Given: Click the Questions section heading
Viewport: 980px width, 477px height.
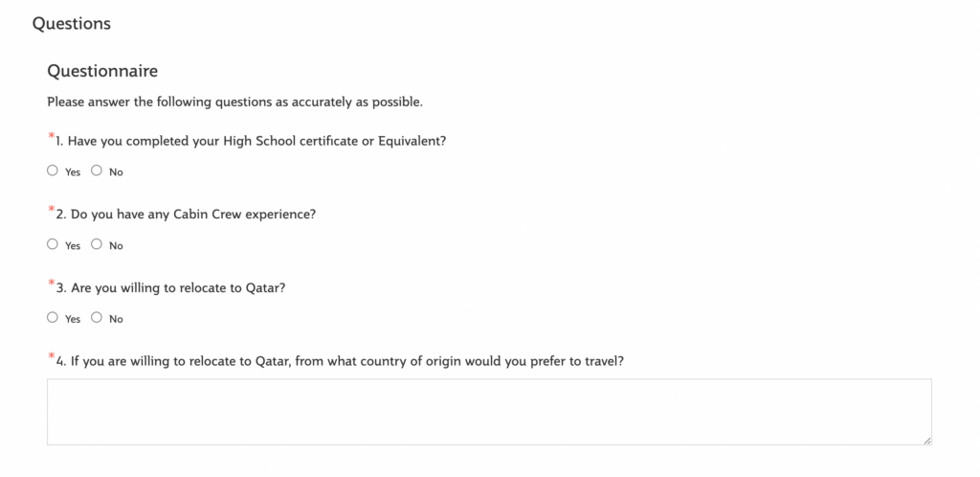Looking at the screenshot, I should tap(71, 24).
